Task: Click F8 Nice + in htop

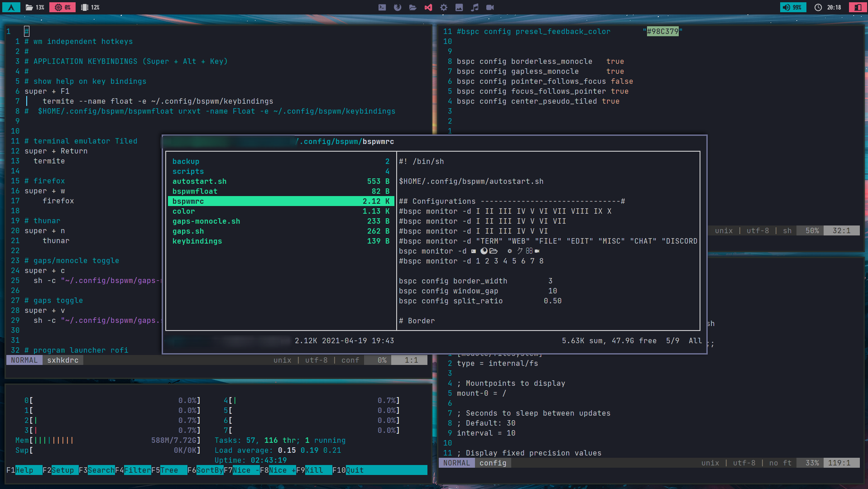Action: pyautogui.click(x=278, y=470)
